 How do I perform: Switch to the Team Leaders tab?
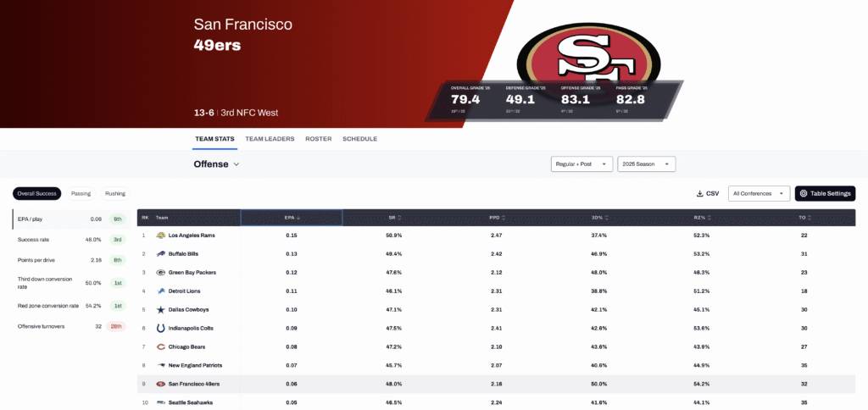pyautogui.click(x=270, y=139)
